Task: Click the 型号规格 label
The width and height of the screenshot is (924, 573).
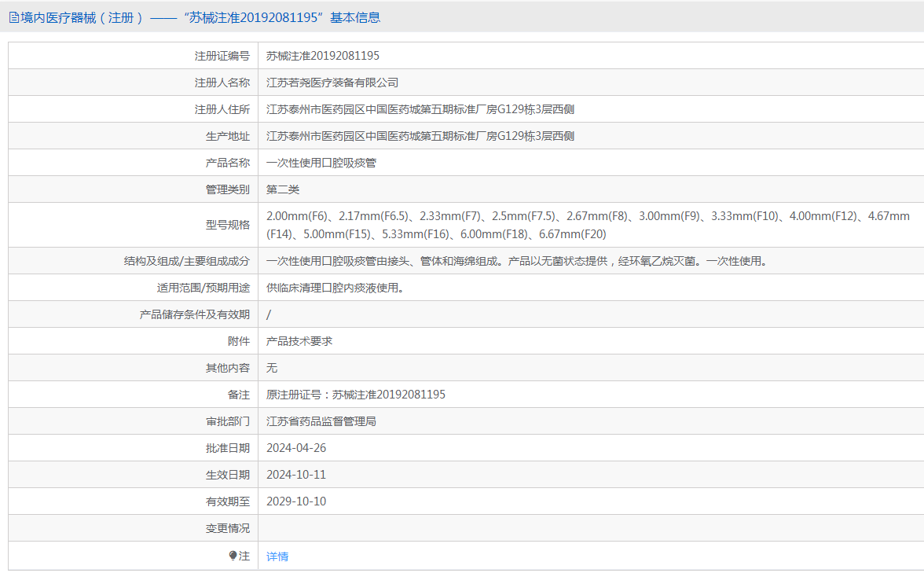Action: coord(228,225)
